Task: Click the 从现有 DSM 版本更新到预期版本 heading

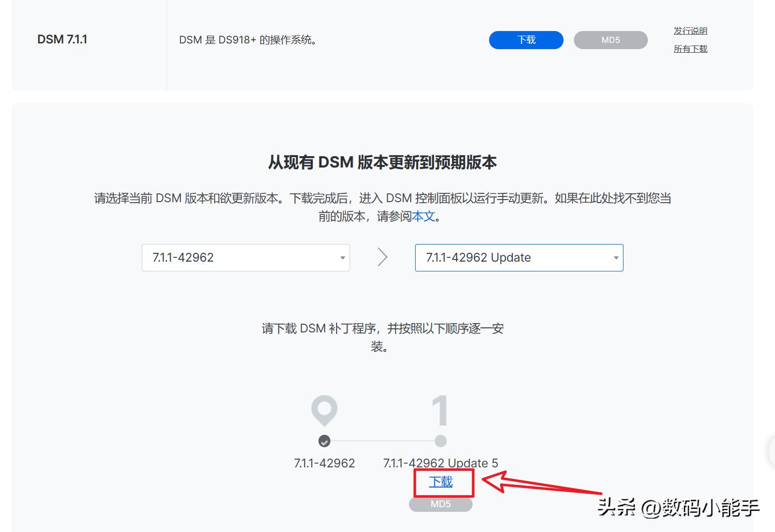Action: [x=383, y=162]
